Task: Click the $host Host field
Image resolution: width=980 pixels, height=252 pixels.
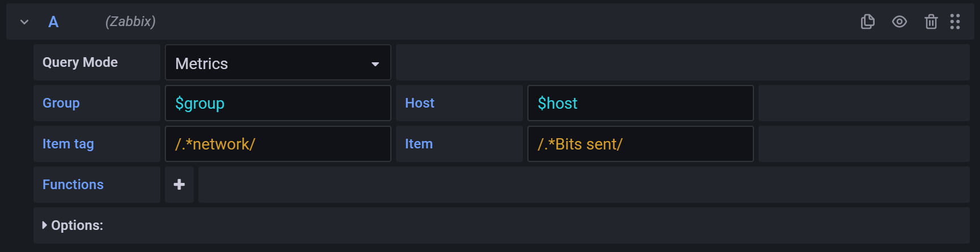Action: [640, 103]
